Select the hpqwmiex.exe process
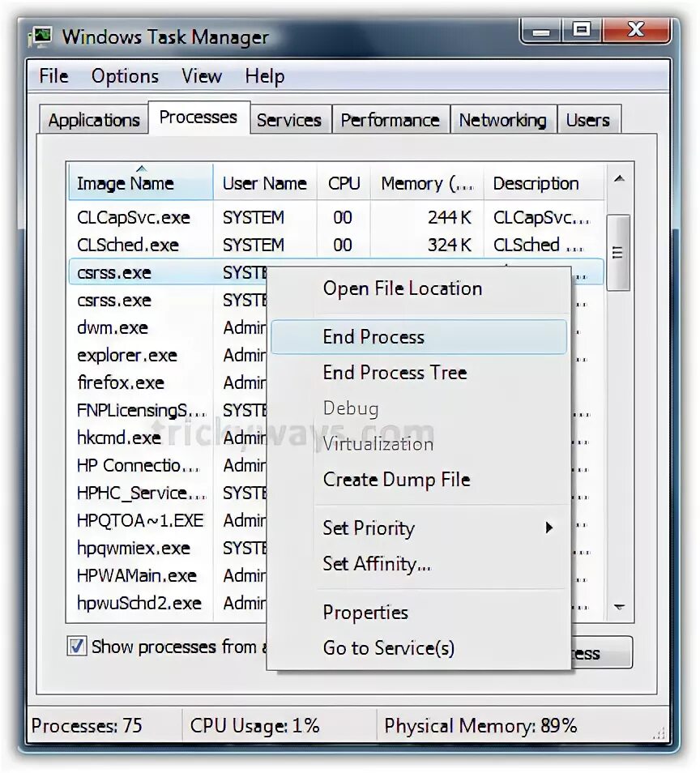Viewport: 700px width, 773px height. [x=168, y=549]
